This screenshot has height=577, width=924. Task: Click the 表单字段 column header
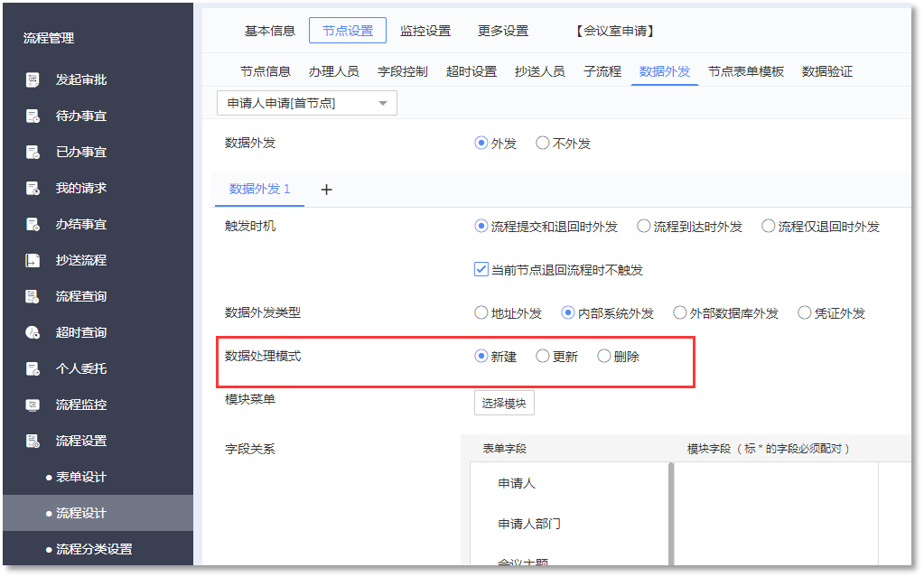click(x=504, y=449)
